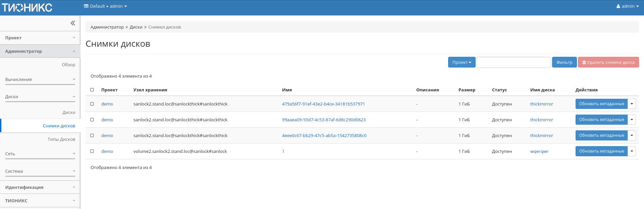Open Default • admin project selector

[105, 6]
